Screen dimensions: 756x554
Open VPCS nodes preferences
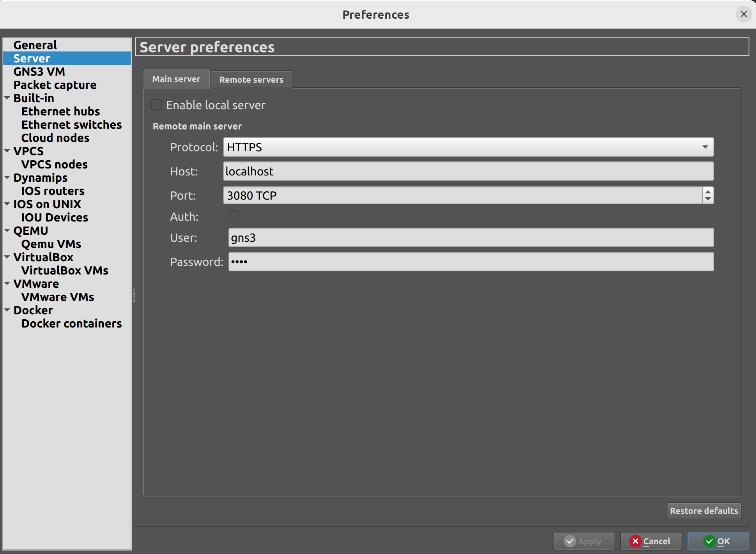click(54, 164)
